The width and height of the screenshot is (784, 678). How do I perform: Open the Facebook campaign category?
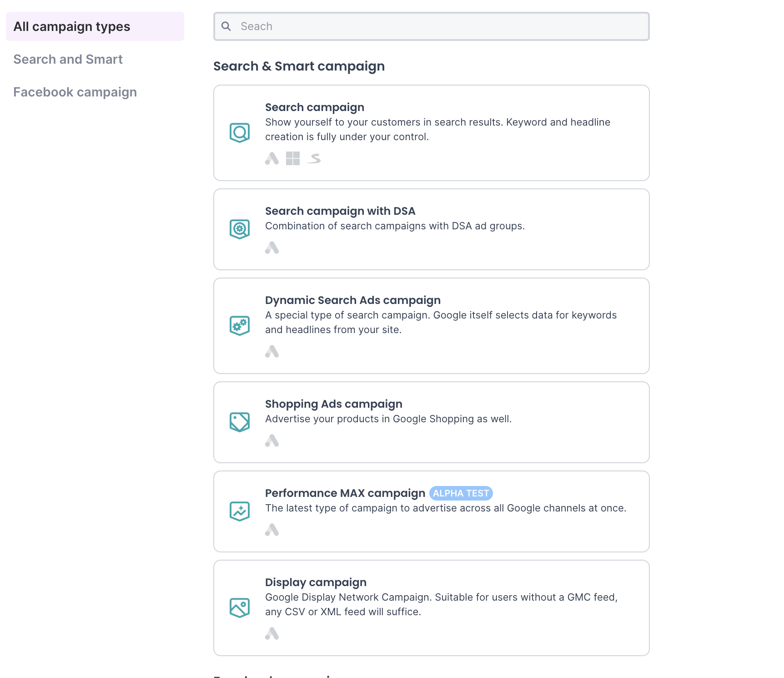tap(75, 92)
